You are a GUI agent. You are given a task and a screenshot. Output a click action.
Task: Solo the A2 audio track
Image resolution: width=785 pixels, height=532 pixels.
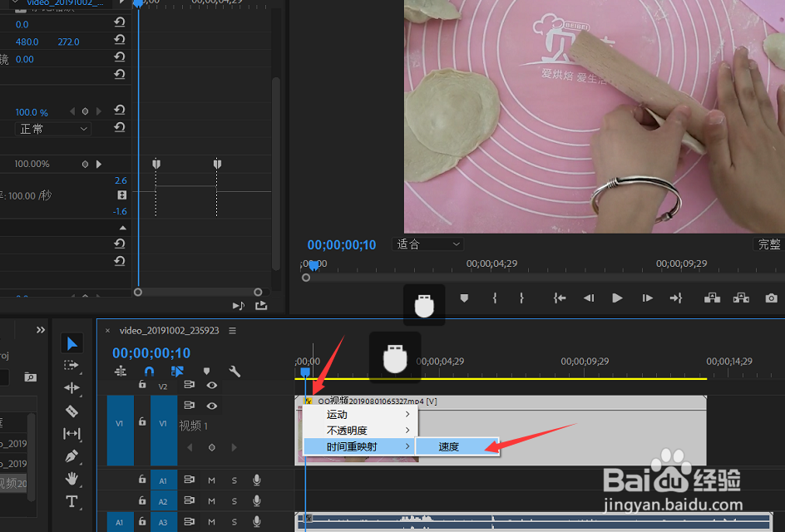(x=235, y=501)
